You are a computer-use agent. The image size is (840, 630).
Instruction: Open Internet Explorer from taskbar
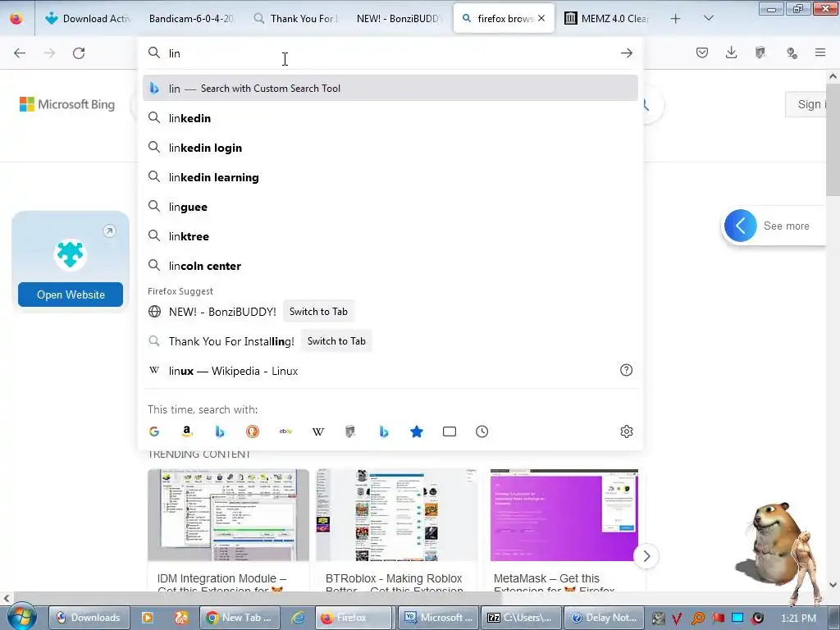click(x=298, y=618)
